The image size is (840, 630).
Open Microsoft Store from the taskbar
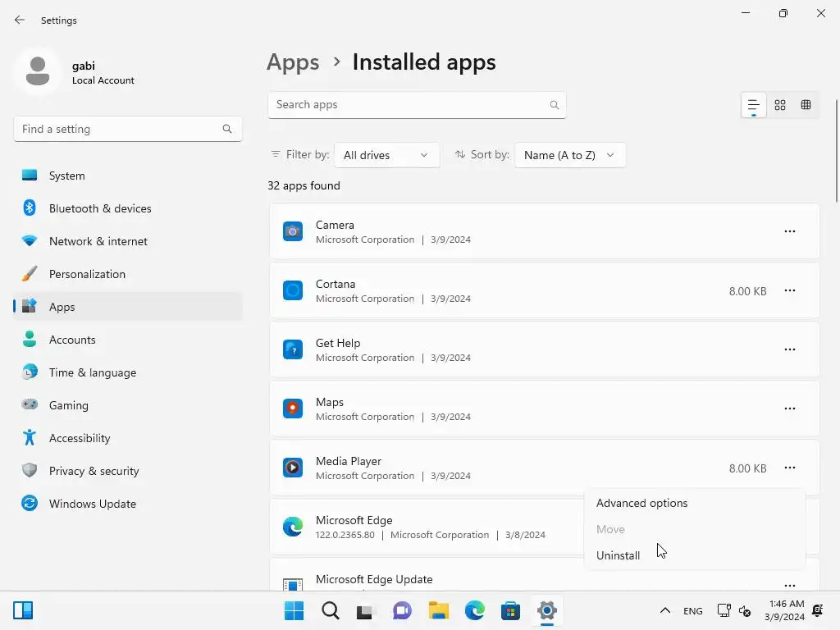coord(510,610)
